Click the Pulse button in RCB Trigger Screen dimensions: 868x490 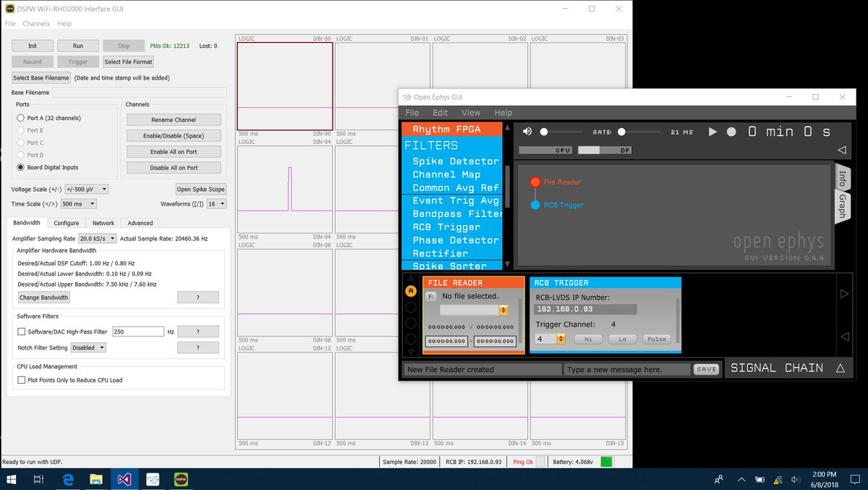(x=657, y=339)
